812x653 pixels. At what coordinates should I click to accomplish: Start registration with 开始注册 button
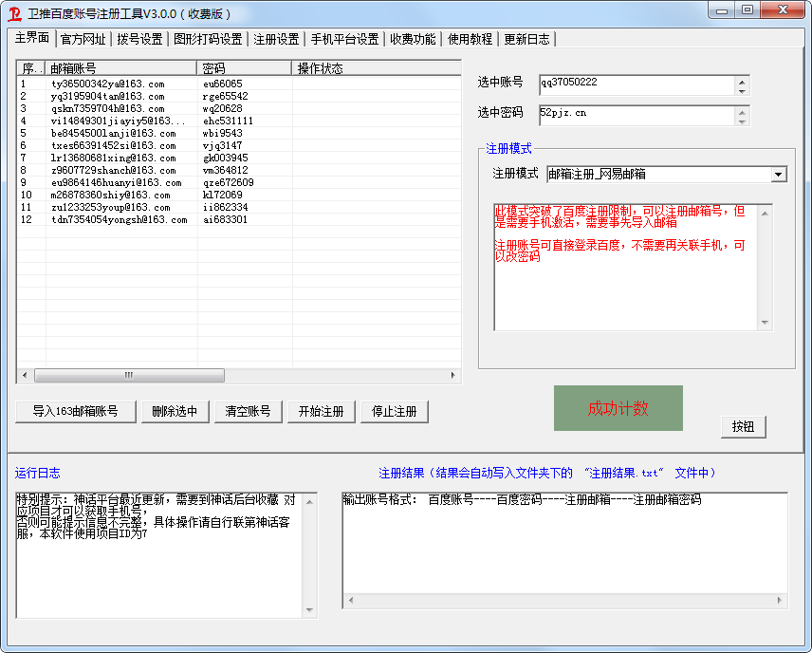(x=322, y=411)
